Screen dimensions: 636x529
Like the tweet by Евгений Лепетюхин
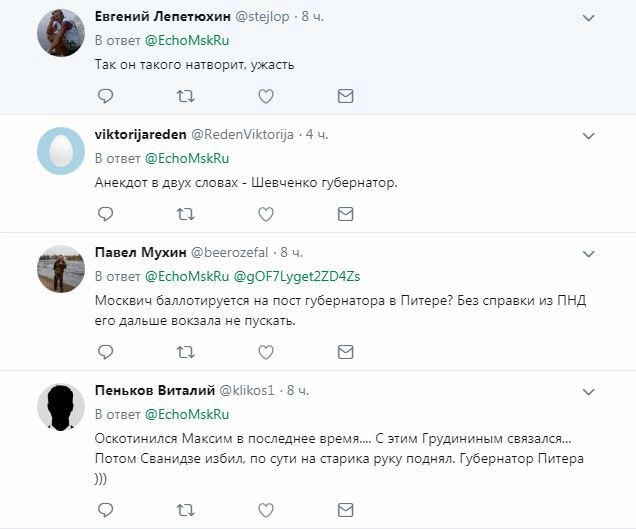pyautogui.click(x=266, y=96)
